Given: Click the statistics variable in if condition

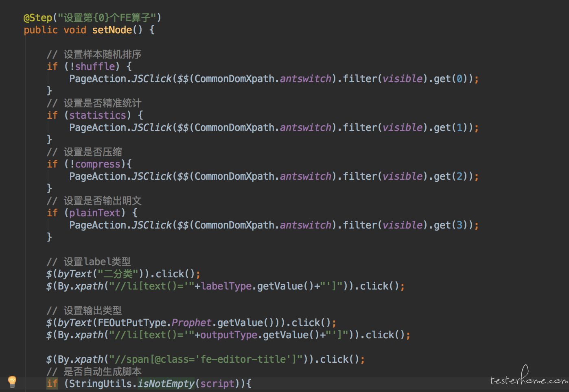Looking at the screenshot, I should (98, 115).
